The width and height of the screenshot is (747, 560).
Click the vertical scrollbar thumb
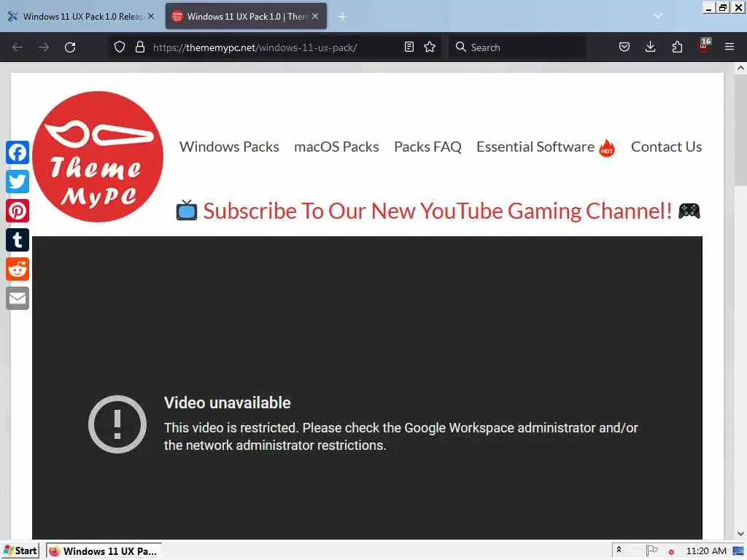click(x=740, y=130)
